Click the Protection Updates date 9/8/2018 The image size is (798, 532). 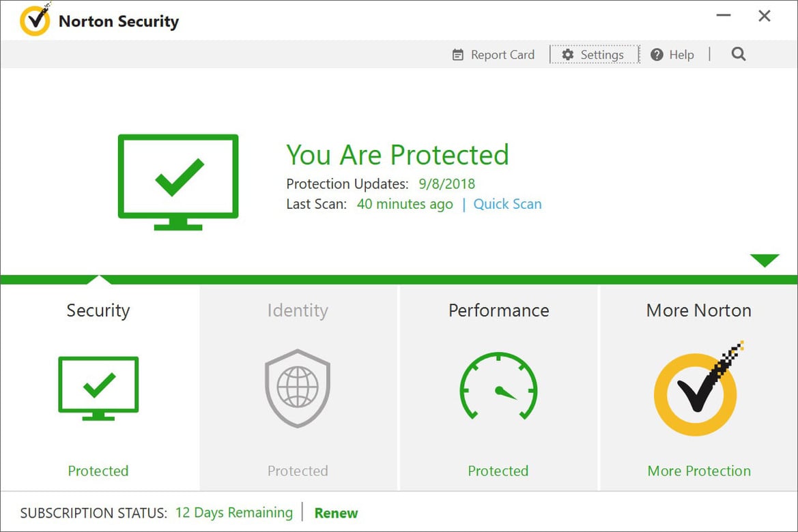(x=447, y=183)
